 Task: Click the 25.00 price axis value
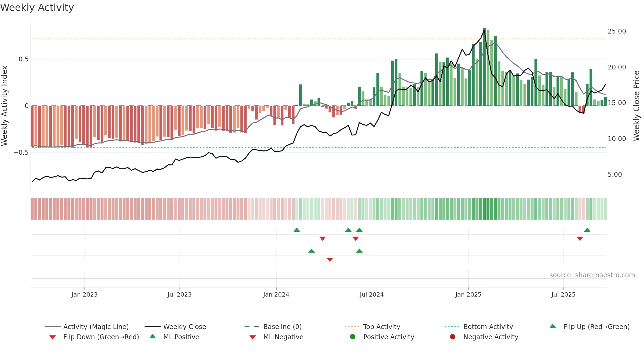point(617,31)
